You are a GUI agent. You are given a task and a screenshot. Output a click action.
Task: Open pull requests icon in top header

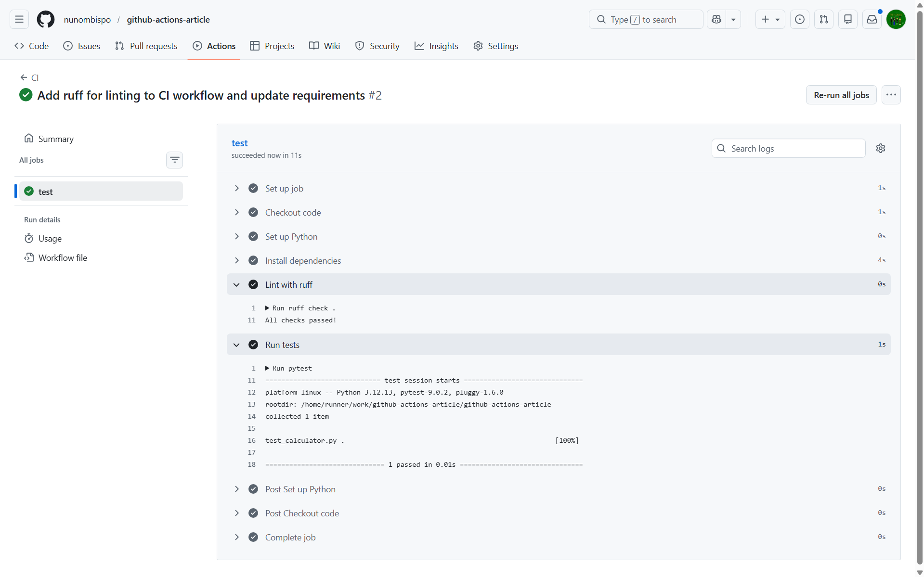point(823,19)
